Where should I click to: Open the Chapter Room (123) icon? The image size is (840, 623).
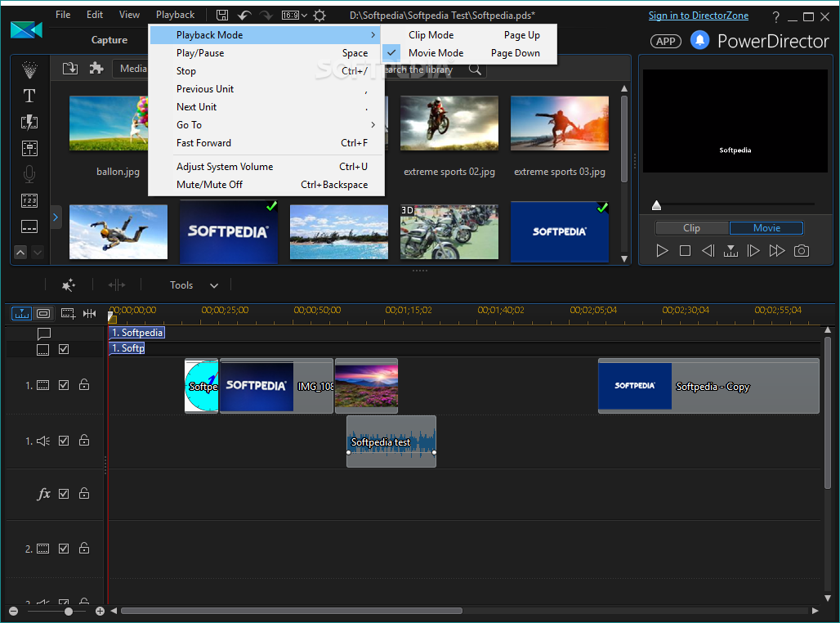[29, 200]
